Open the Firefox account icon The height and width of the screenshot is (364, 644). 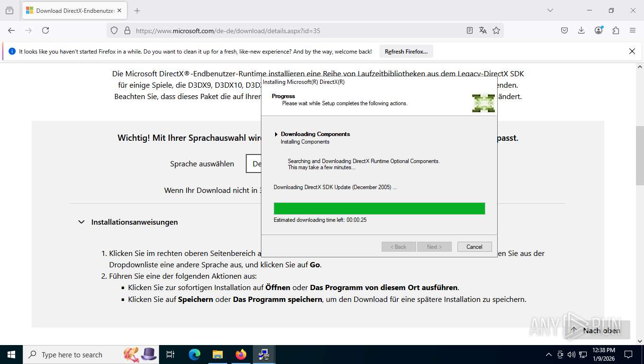click(599, 30)
